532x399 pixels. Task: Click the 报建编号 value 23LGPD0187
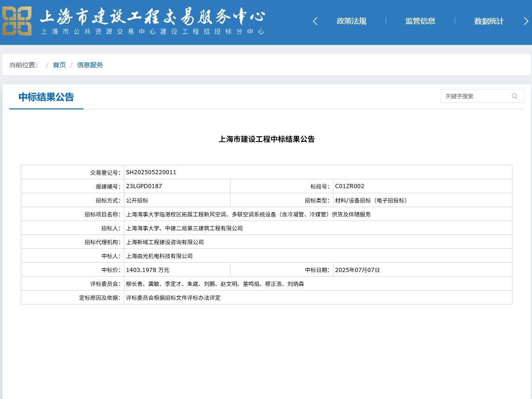144,186
